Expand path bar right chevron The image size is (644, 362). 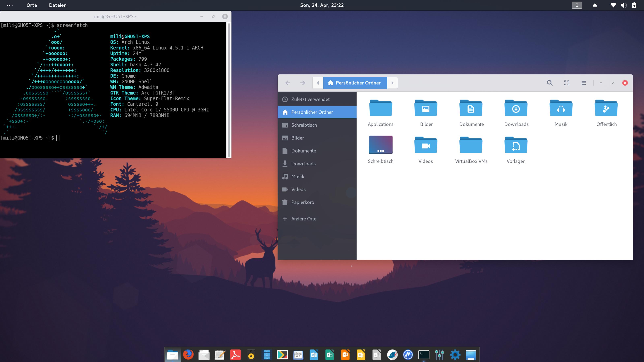click(392, 83)
